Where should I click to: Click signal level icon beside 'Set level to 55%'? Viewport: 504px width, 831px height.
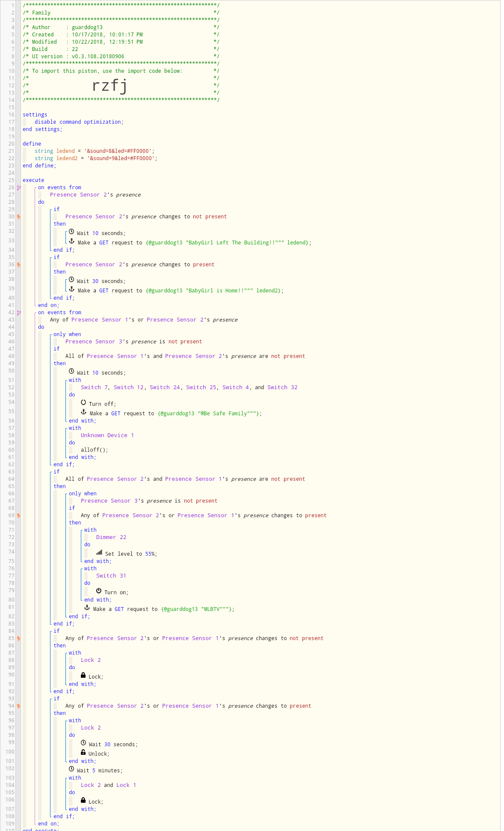99,552
